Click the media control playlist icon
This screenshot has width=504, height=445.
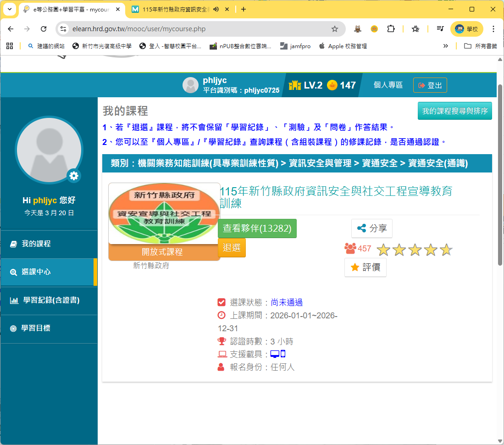pos(440,29)
